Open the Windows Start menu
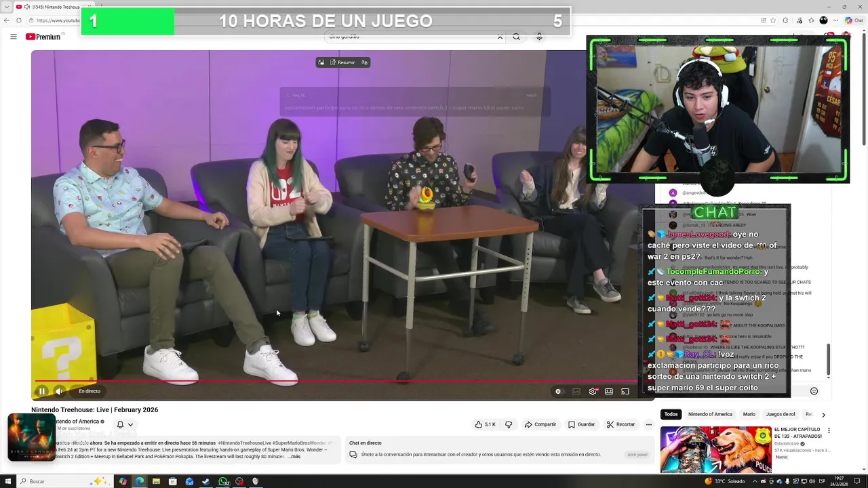The width and height of the screenshot is (868, 488). point(8,481)
